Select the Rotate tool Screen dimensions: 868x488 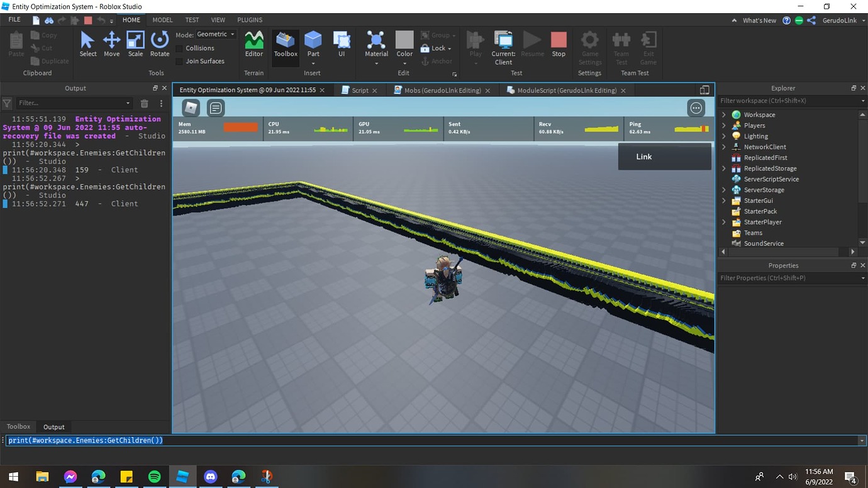coord(159,44)
